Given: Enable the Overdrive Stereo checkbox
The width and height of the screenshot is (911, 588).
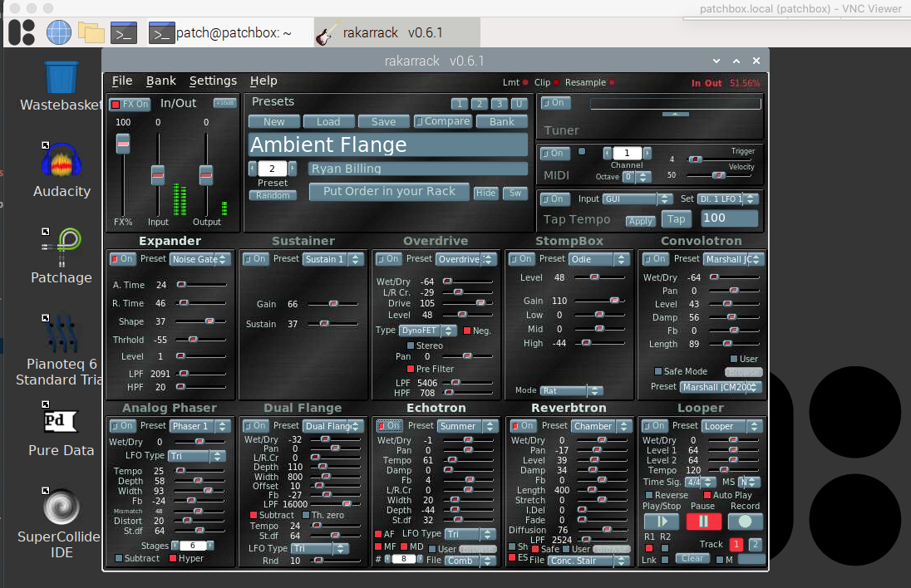Looking at the screenshot, I should coord(410,345).
